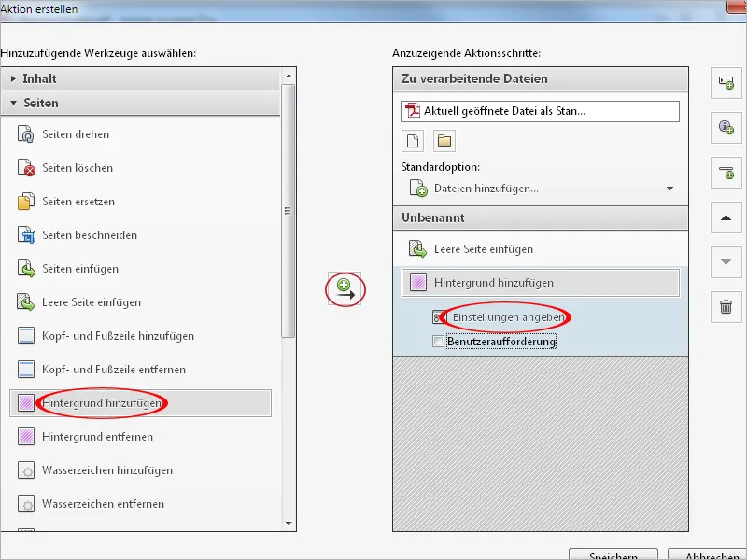The width and height of the screenshot is (747, 560).
Task: Delete step with trash can icon
Action: [x=726, y=307]
